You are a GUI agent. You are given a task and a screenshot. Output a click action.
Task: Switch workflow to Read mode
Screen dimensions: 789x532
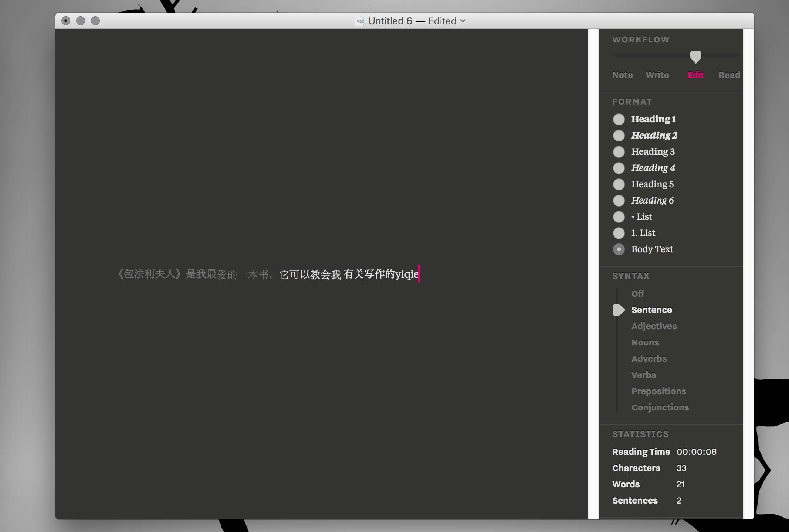[729, 75]
